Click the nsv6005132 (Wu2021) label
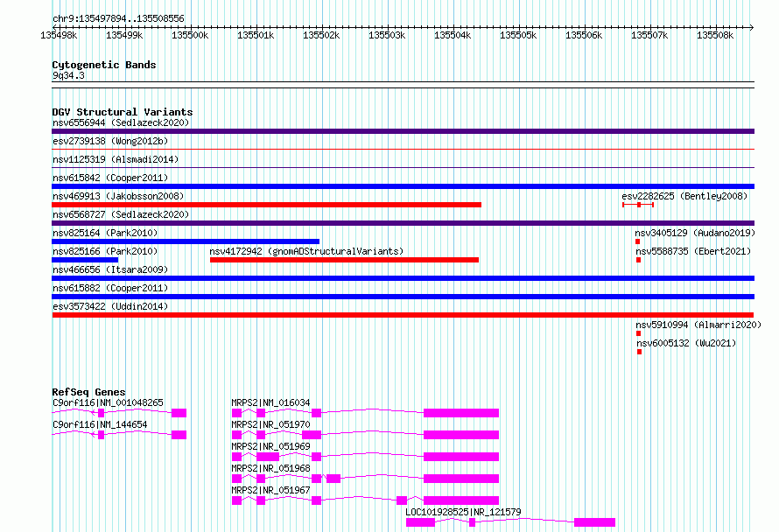Viewport: 779px width, 532px height. 686,343
